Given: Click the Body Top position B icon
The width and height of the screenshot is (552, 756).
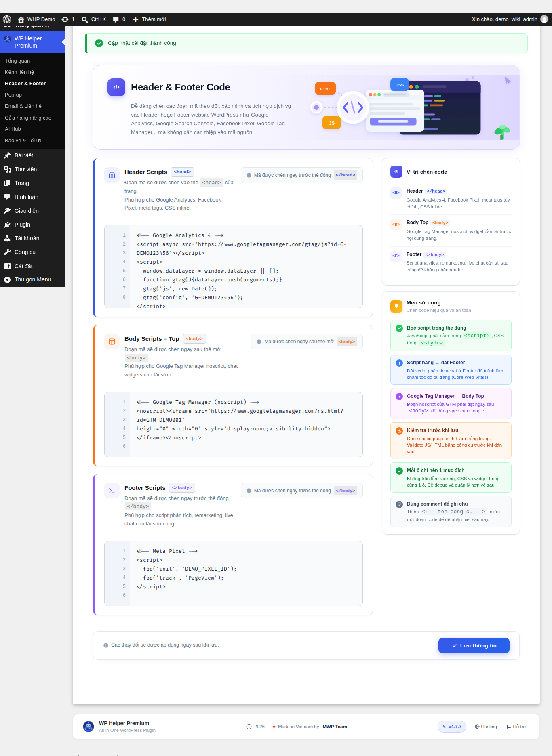Looking at the screenshot, I should 396,224.
